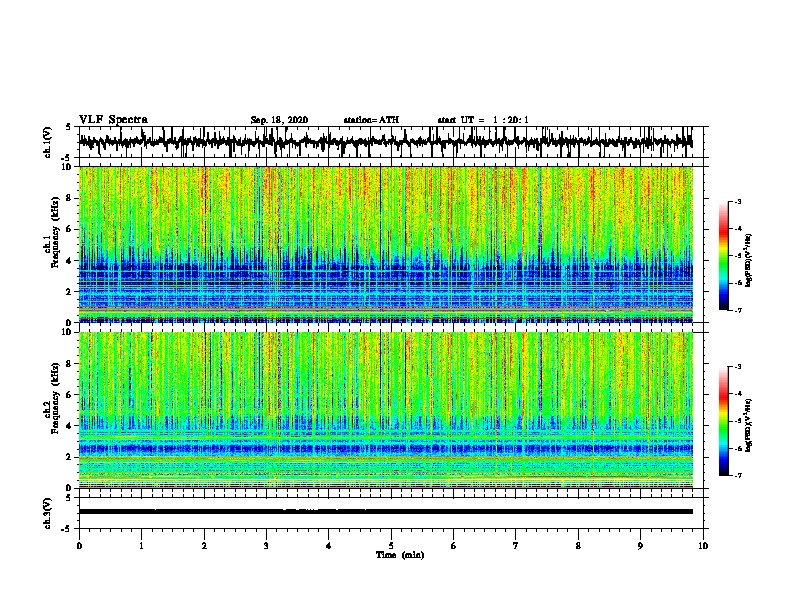This screenshot has width=792, height=612.
Task: Click the '6' kHz tick of ch.1 spectrogram
Action: (69, 229)
